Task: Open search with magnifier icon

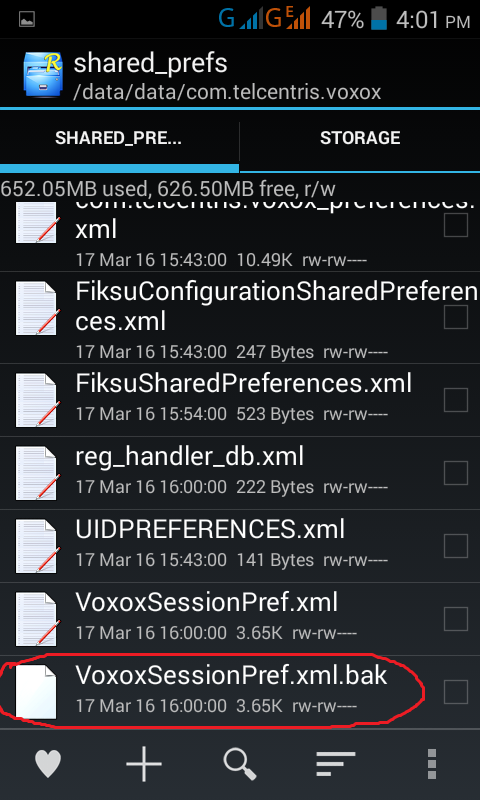Action: tap(240, 764)
